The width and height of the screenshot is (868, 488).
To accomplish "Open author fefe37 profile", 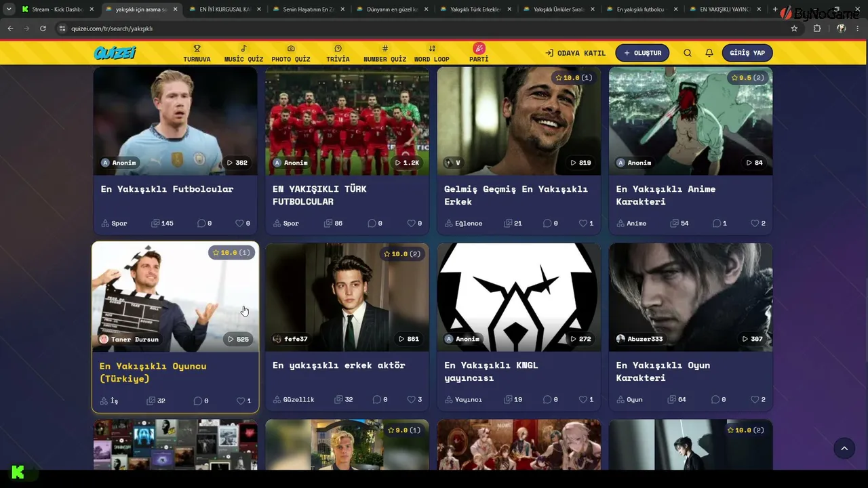I will pyautogui.click(x=290, y=339).
